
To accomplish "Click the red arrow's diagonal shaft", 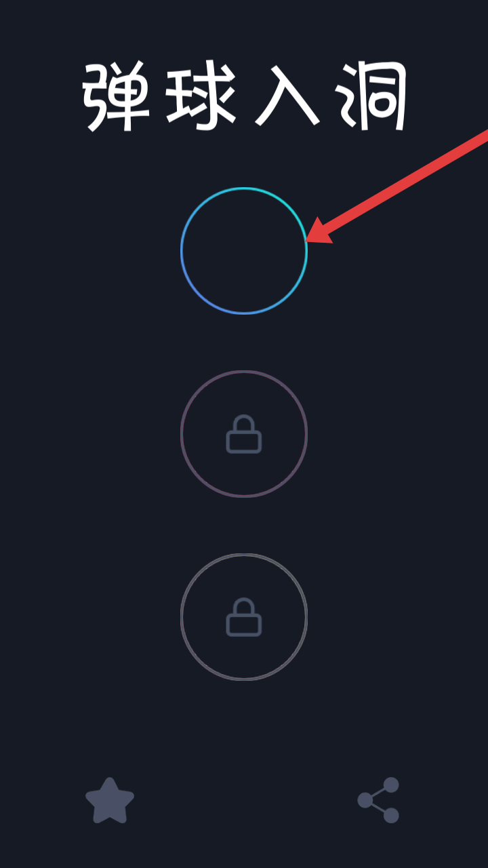I will [407, 181].
